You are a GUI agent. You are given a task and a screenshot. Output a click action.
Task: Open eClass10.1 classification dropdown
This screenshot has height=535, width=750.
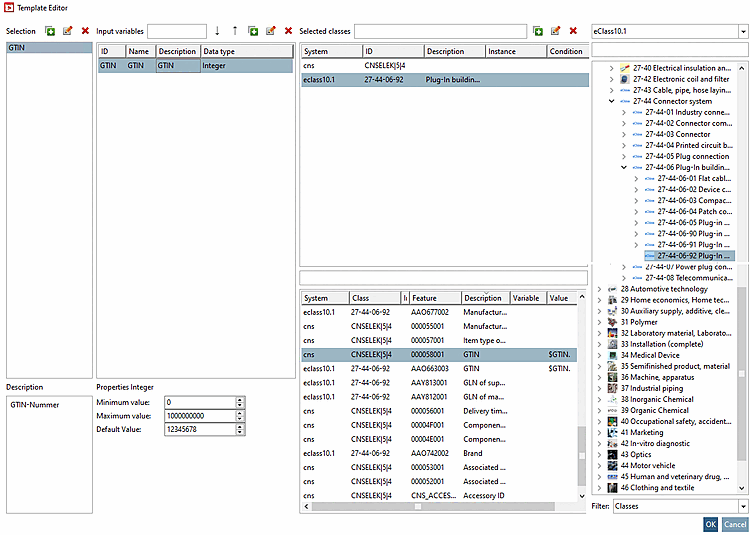coord(743,32)
